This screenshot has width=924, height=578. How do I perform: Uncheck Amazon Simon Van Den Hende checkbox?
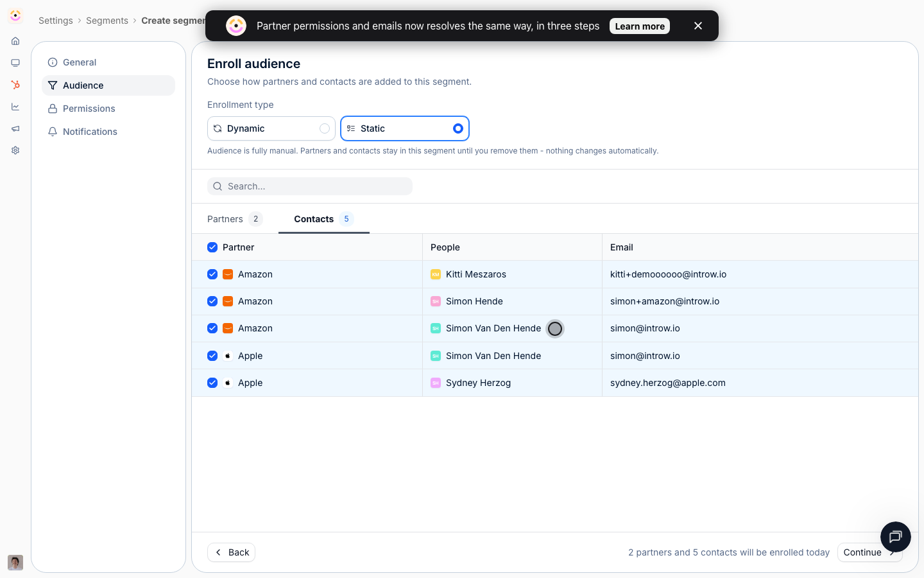(x=212, y=328)
